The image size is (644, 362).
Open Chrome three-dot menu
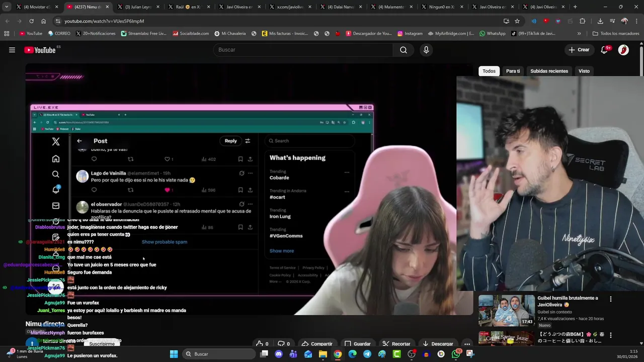[x=636, y=21]
